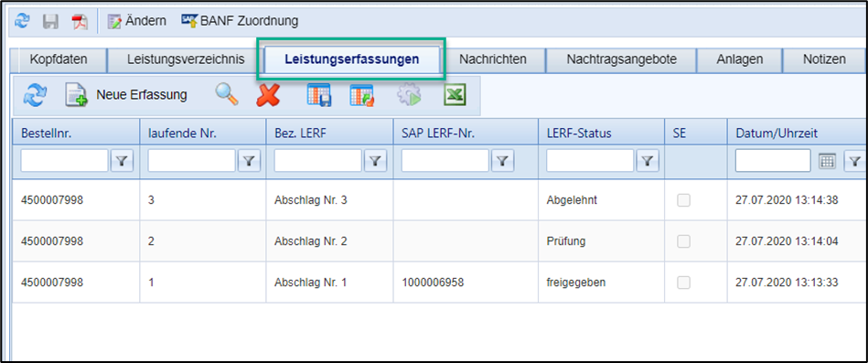Click the grey floppy disk save icon

tap(51, 22)
